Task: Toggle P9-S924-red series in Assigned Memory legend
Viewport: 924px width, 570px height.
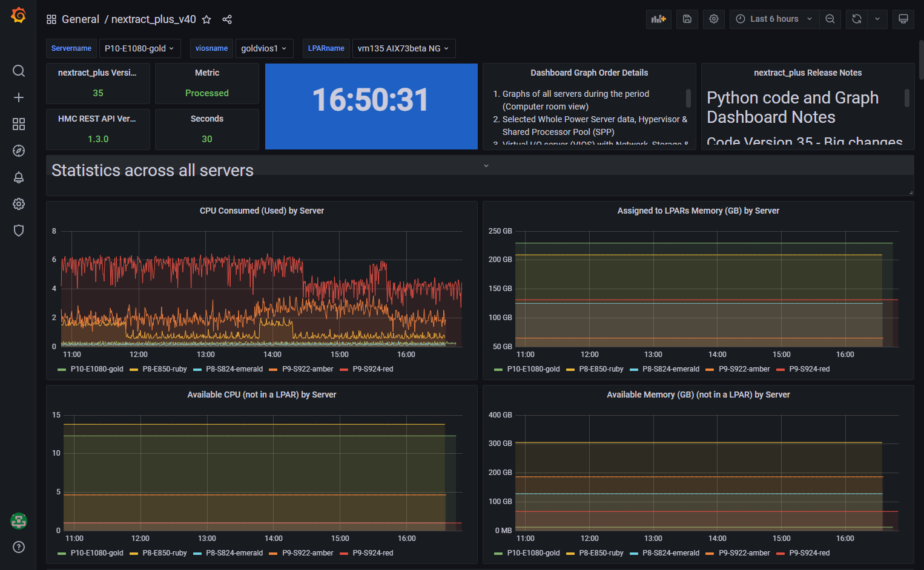Action: point(809,369)
